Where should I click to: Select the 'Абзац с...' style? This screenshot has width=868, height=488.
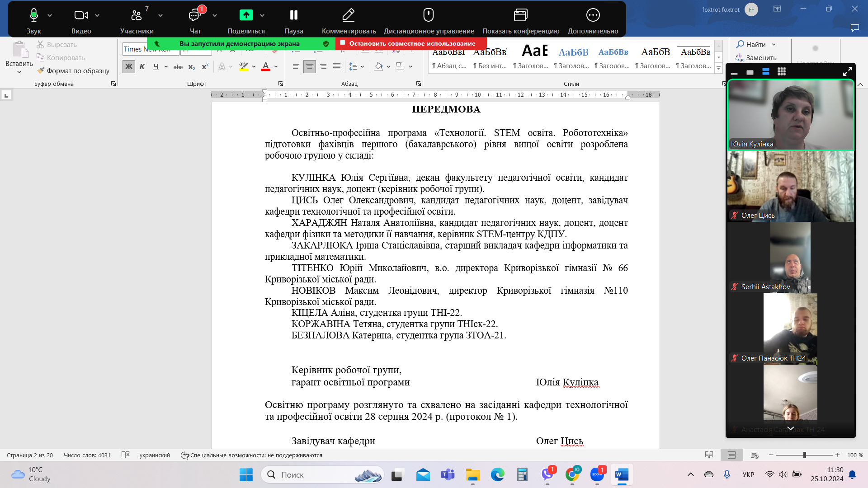point(449,58)
